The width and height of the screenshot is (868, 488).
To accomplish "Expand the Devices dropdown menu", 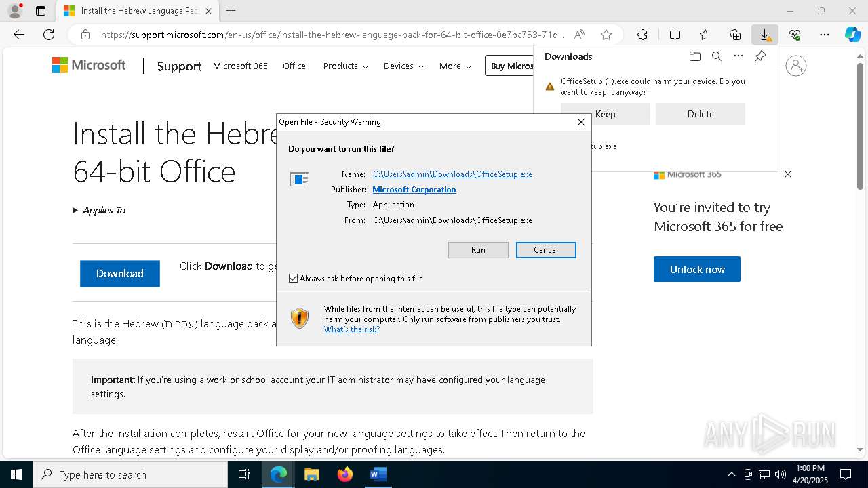I will [x=403, y=66].
